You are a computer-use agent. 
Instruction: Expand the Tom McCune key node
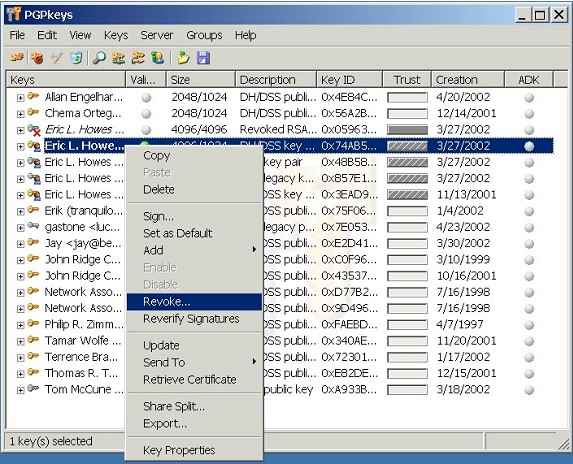coord(20,390)
